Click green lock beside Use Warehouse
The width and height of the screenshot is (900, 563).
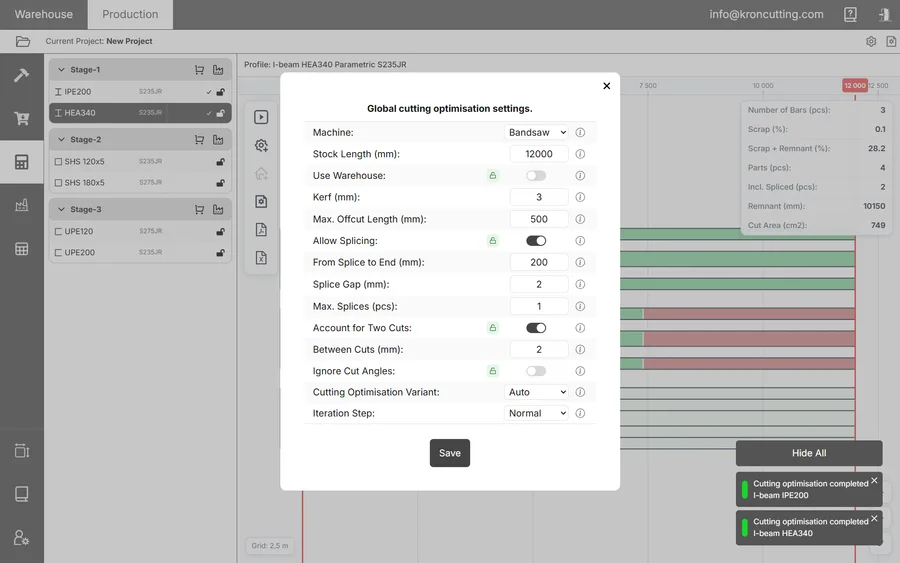click(492, 176)
